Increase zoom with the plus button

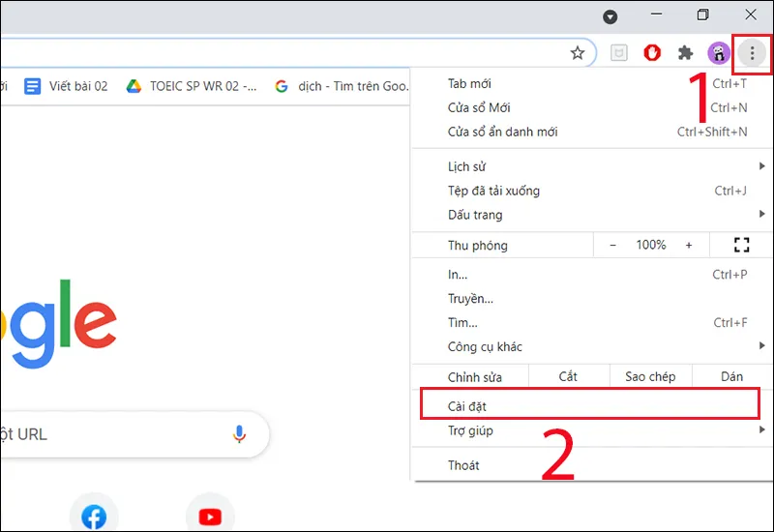coord(689,246)
